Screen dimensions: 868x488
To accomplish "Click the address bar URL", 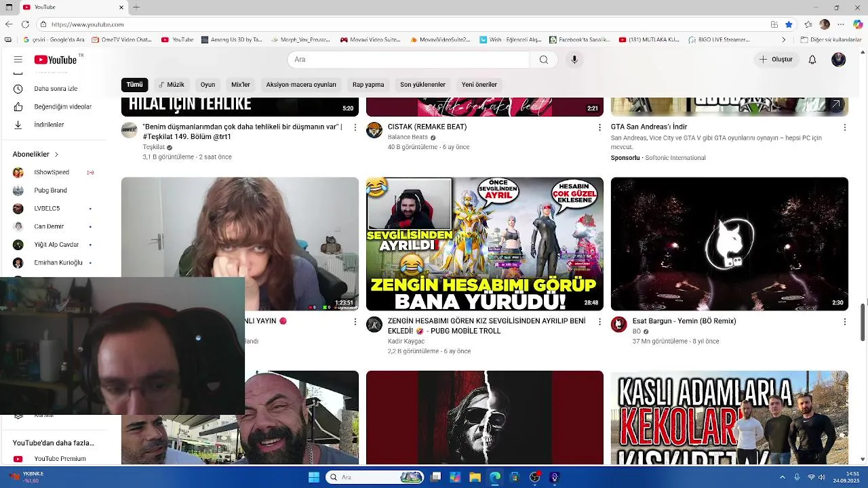I will click(x=88, y=24).
